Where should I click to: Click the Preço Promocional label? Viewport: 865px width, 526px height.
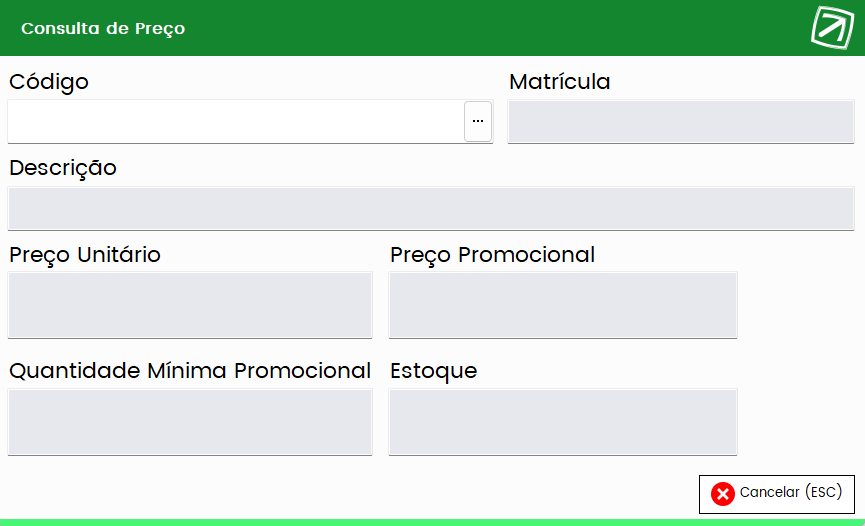point(492,255)
